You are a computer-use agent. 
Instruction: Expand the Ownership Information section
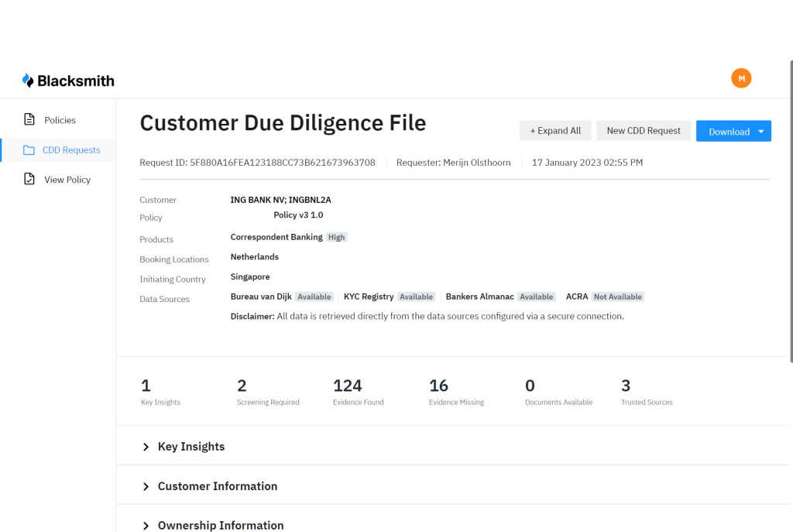click(x=220, y=525)
